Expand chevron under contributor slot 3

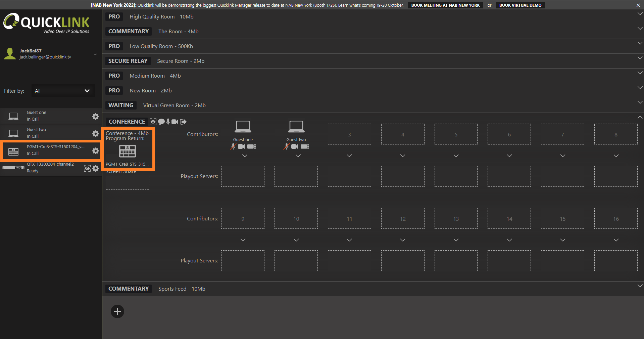click(349, 156)
